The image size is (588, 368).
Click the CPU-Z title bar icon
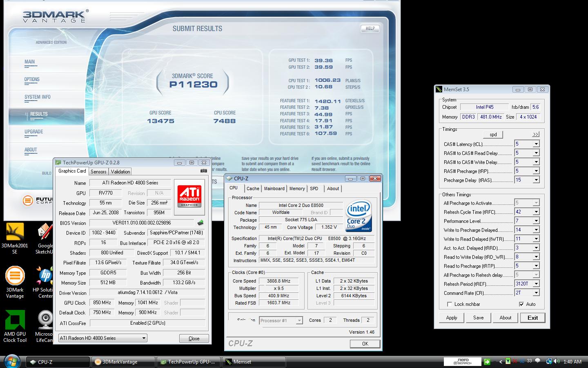point(229,178)
